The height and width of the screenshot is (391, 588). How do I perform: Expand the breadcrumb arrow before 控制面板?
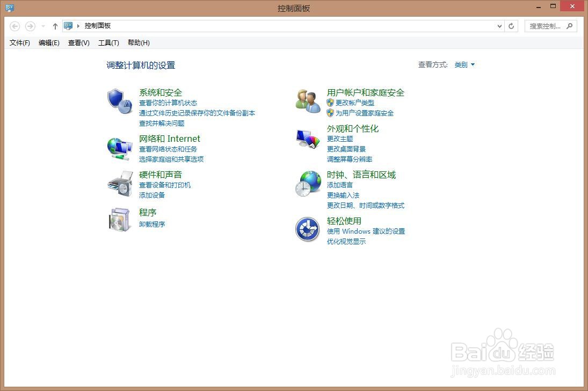point(78,26)
